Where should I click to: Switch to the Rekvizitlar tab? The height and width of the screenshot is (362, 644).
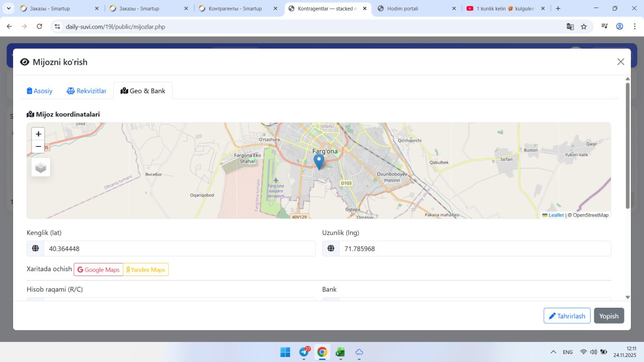(87, 91)
